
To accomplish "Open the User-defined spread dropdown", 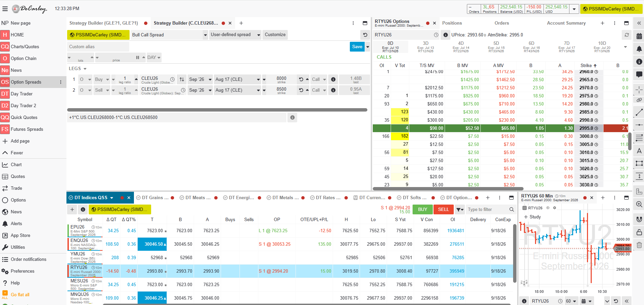I will click(x=235, y=35).
